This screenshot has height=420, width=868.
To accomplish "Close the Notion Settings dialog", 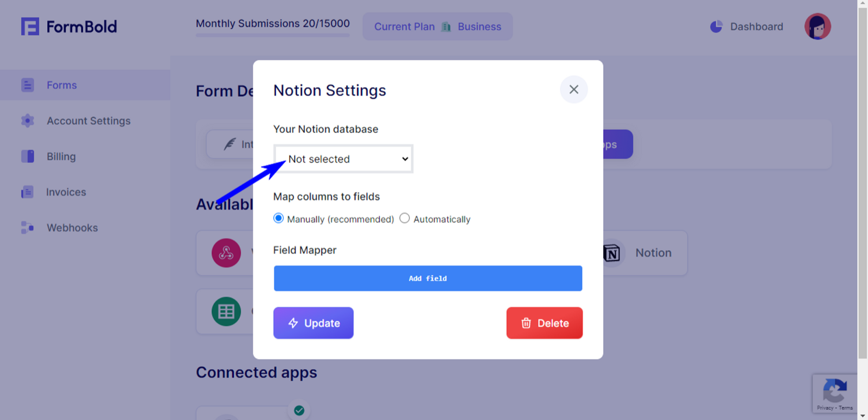I will point(574,90).
